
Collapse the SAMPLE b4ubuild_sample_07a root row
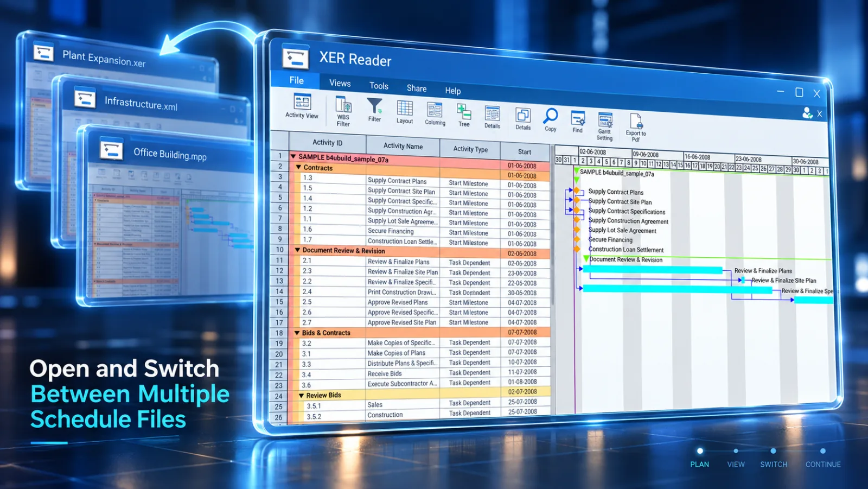(293, 156)
